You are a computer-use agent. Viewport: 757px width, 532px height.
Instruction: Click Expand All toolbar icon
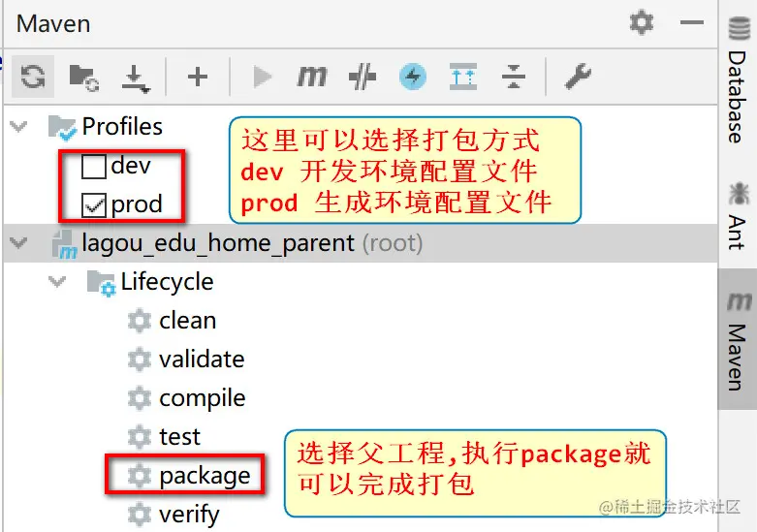tap(463, 77)
